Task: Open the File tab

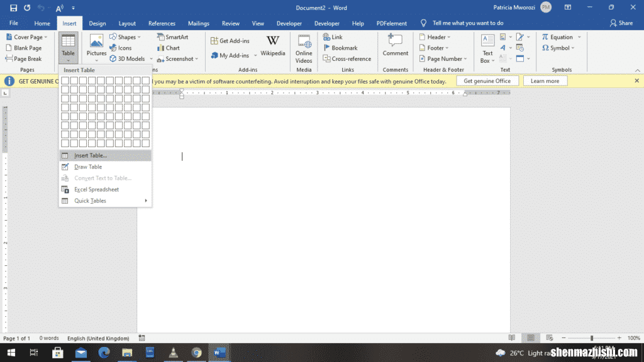Action: (14, 23)
